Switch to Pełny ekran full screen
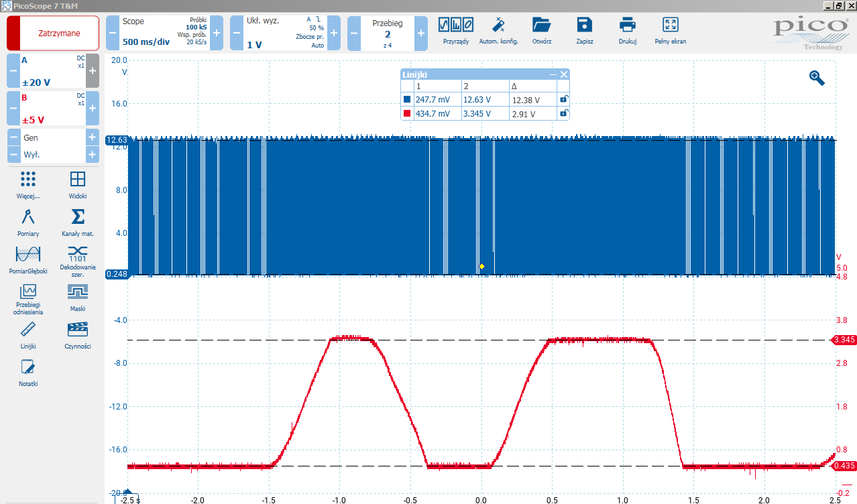The image size is (857, 504). coord(671,30)
